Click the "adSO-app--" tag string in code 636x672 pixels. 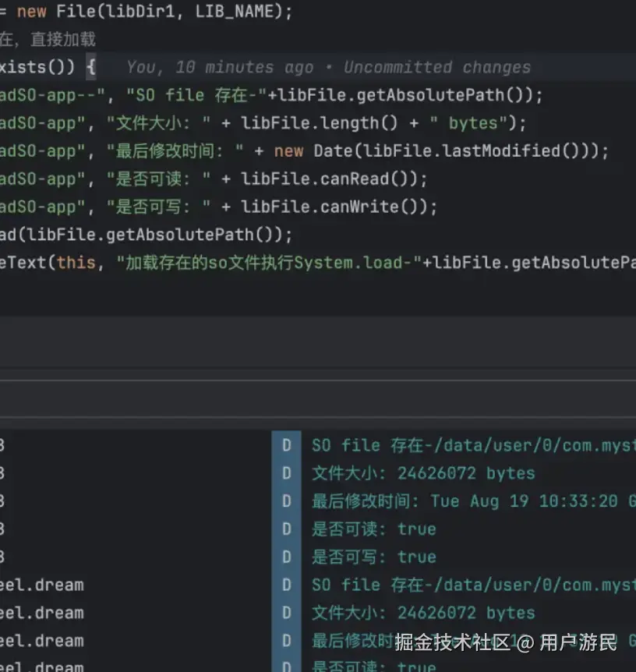[52, 95]
